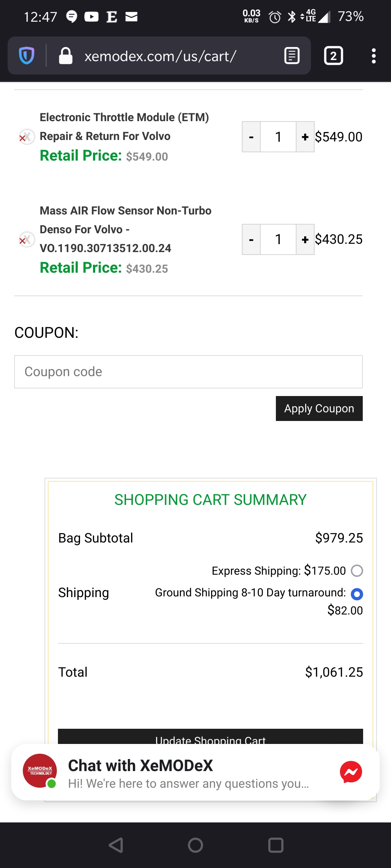Click Update Shopping Cart button
The image size is (391, 868).
pyautogui.click(x=210, y=737)
